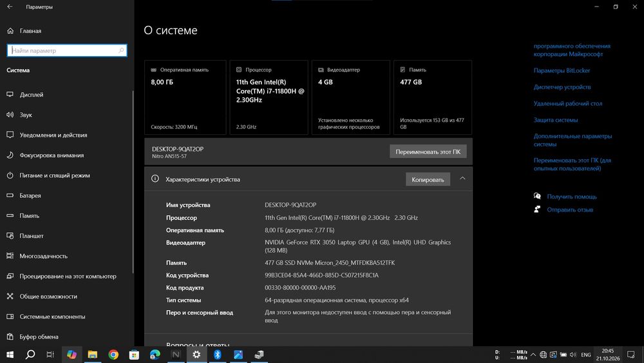Click product code 00330-80000-00000-AA195
The height and width of the screenshot is (363, 644).
click(300, 288)
